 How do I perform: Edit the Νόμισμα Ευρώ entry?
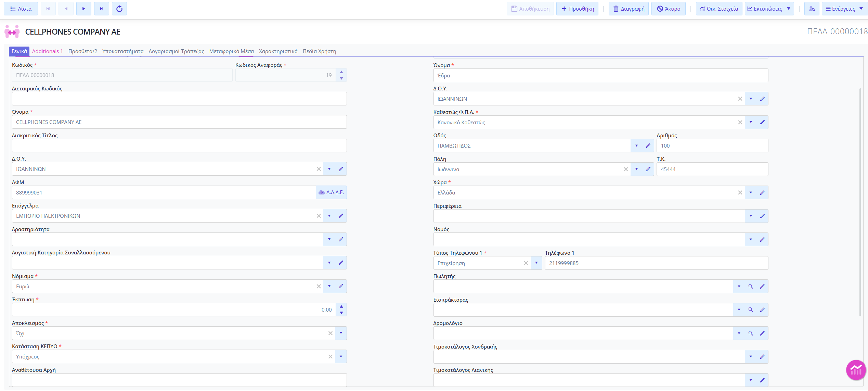(x=341, y=286)
